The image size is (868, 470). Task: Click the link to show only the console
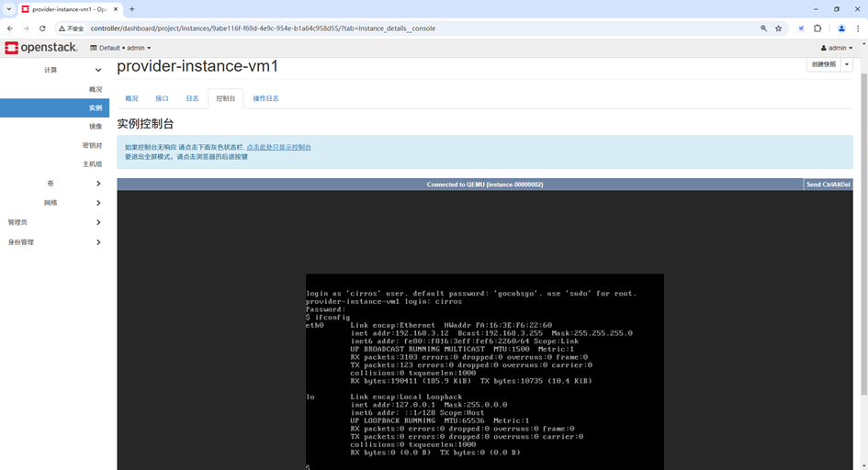coord(278,147)
